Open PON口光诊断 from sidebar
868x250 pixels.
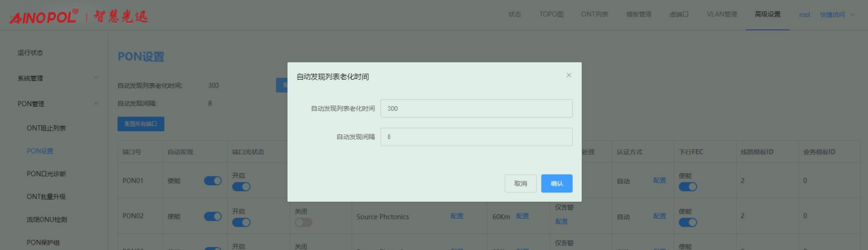pyautogui.click(x=46, y=174)
